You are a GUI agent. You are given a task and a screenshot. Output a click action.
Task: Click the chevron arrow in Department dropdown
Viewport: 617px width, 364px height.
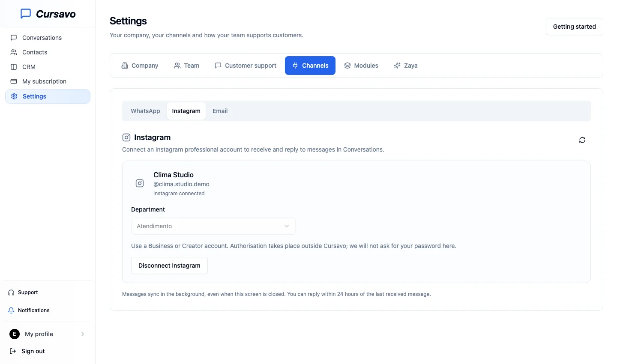click(x=287, y=226)
